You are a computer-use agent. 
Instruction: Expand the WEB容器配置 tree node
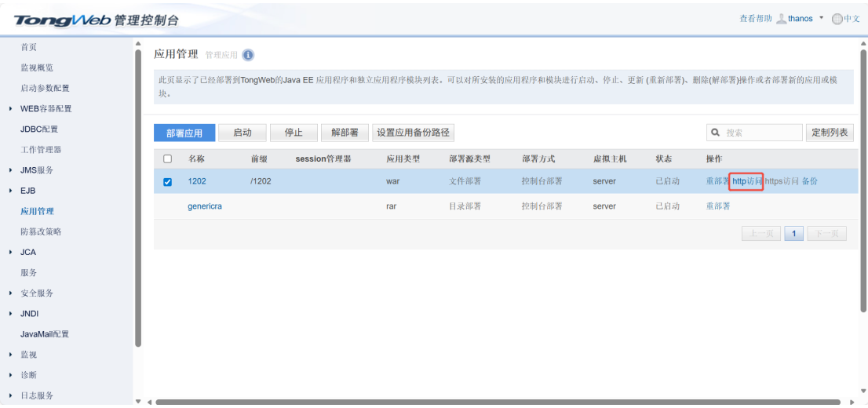(x=10, y=109)
